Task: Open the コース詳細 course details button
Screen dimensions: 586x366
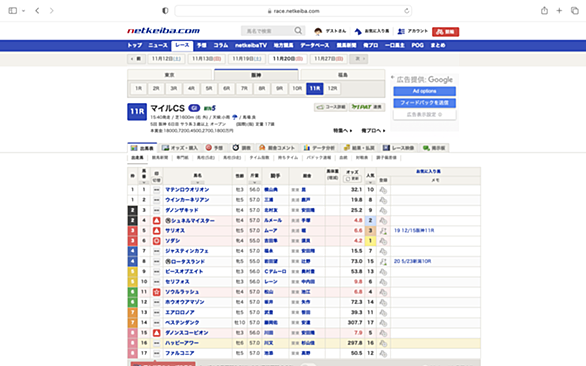Action: pos(331,107)
